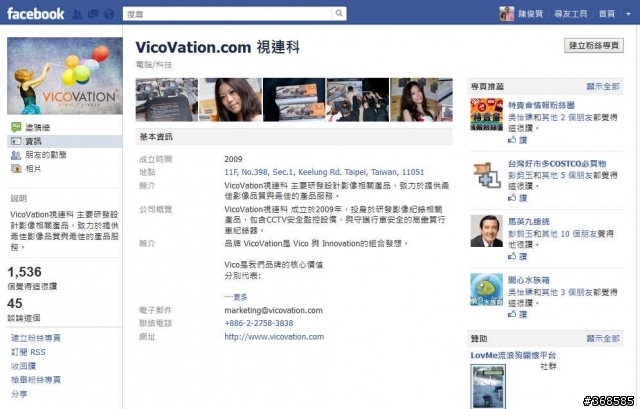Open the notifications globe icon
640x409 pixels.
click(x=109, y=14)
